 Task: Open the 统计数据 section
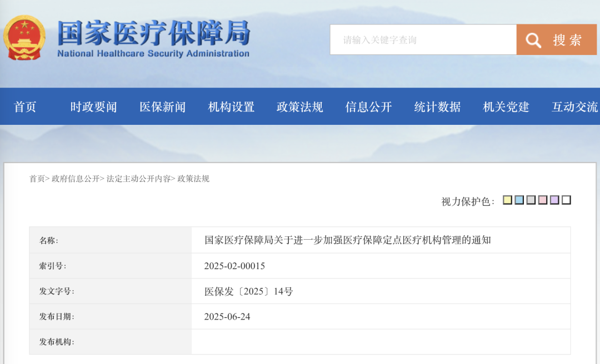pos(437,107)
